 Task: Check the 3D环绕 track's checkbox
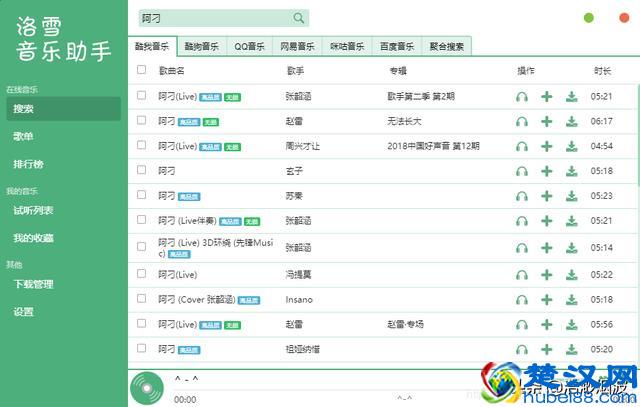(142, 247)
